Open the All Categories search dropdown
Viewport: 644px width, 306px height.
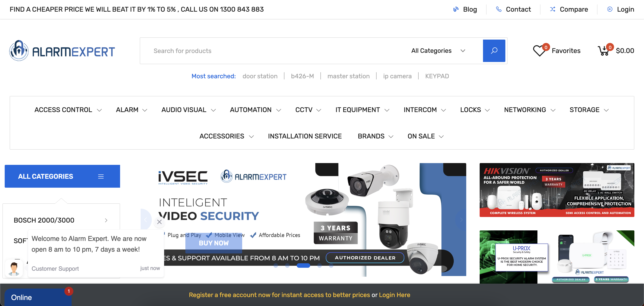(x=438, y=51)
